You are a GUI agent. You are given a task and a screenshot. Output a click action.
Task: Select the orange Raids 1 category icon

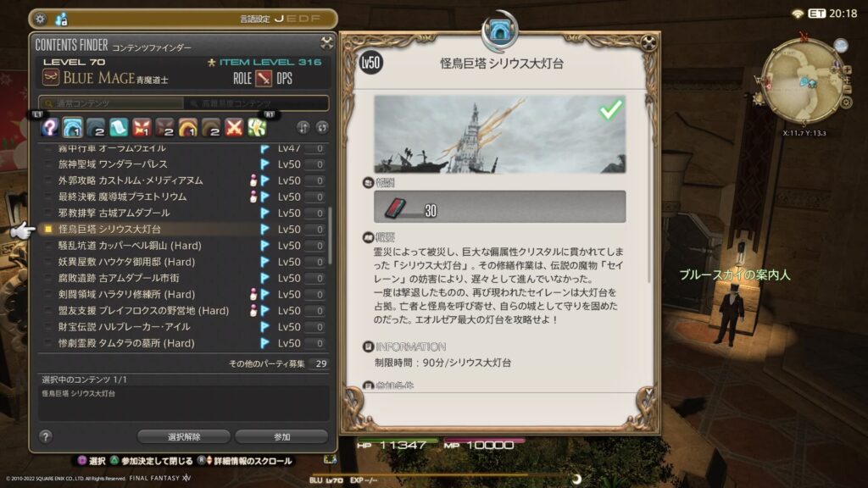click(x=187, y=128)
